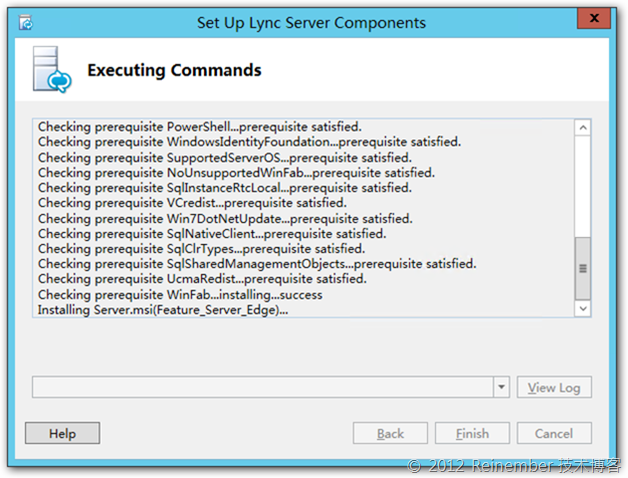This screenshot has width=628, height=478.
Task: Select the SqlNativeClient prerequisite line
Action: pos(212,234)
